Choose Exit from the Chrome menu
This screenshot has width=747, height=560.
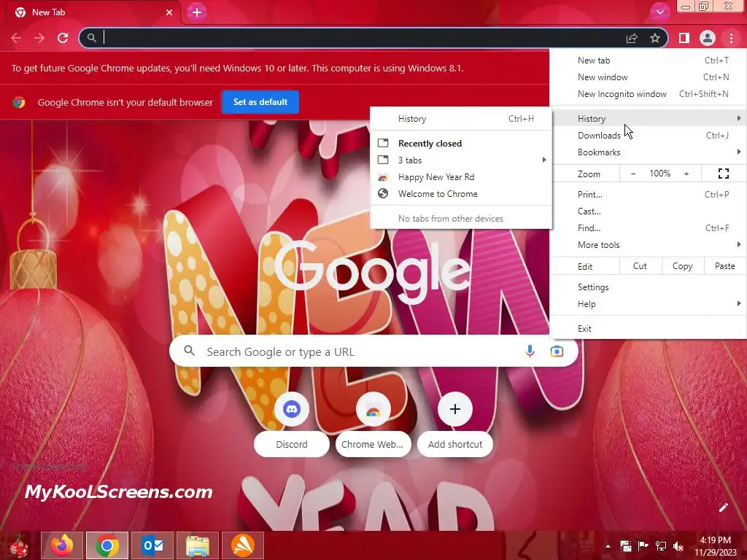[x=649, y=329]
